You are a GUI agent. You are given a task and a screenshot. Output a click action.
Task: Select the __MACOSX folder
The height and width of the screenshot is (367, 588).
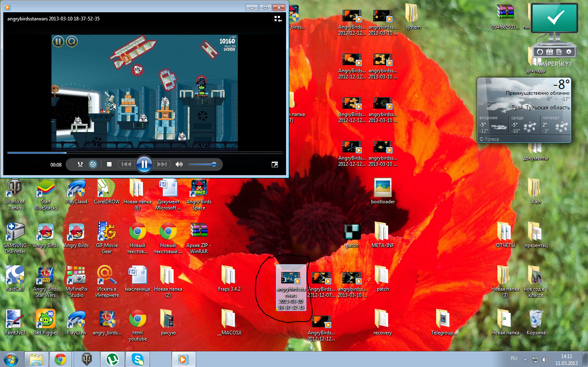pos(229,323)
